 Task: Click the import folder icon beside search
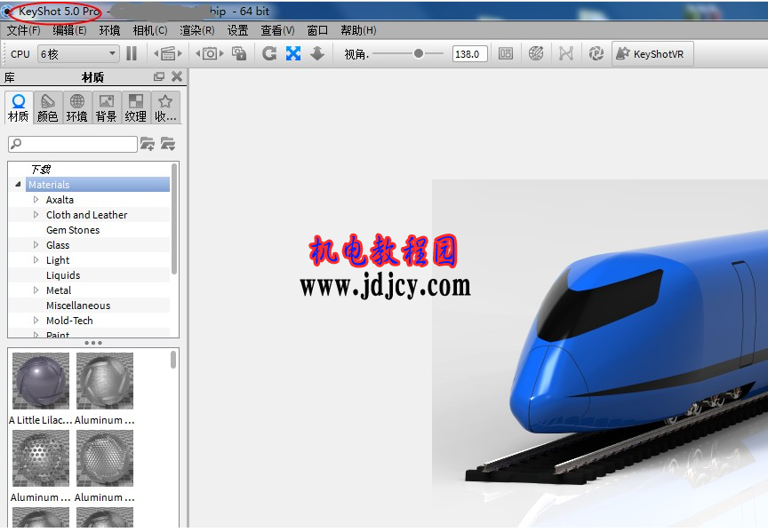point(167,144)
